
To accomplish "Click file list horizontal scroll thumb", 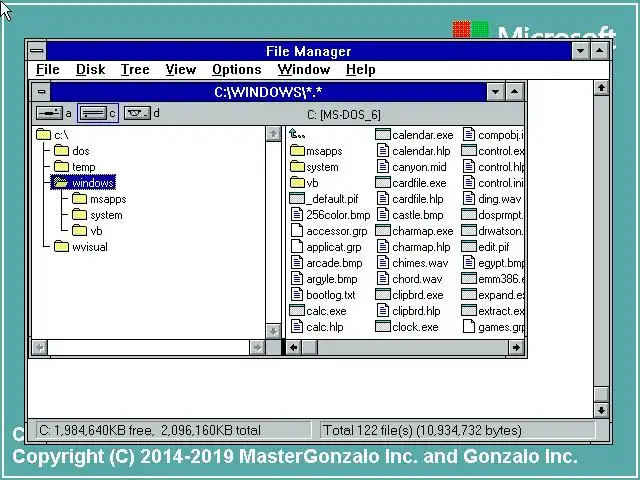I will pyautogui.click(x=309, y=347).
